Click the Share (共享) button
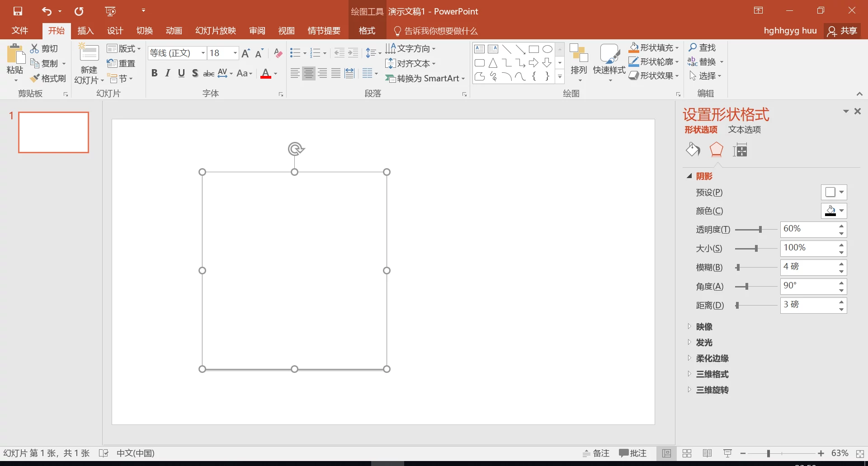 [842, 31]
